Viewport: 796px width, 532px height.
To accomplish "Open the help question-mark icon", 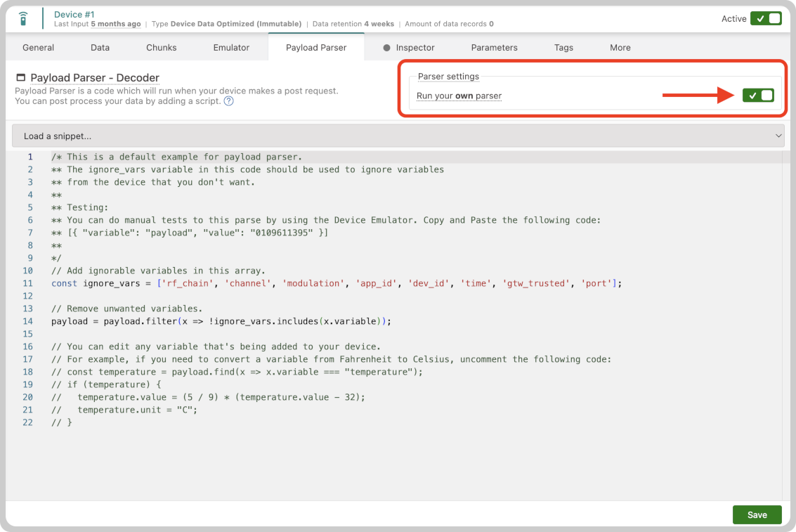I will (229, 101).
